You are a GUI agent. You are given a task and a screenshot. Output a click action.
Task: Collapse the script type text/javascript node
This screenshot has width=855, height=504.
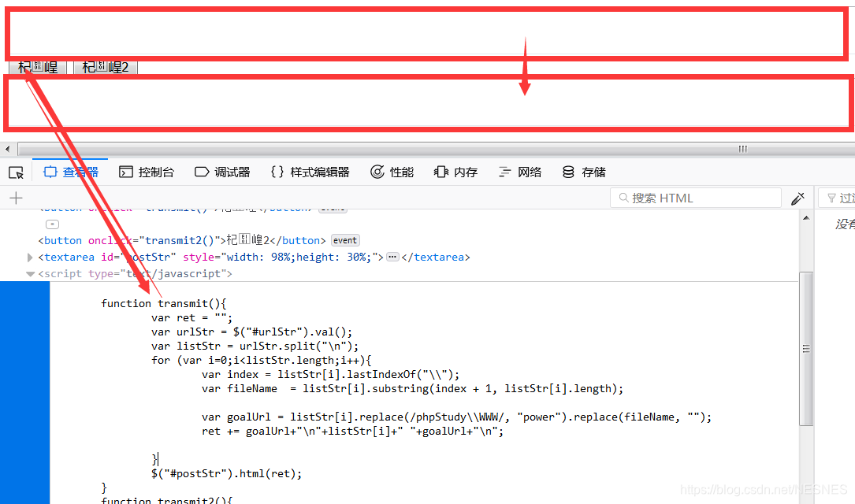point(31,274)
